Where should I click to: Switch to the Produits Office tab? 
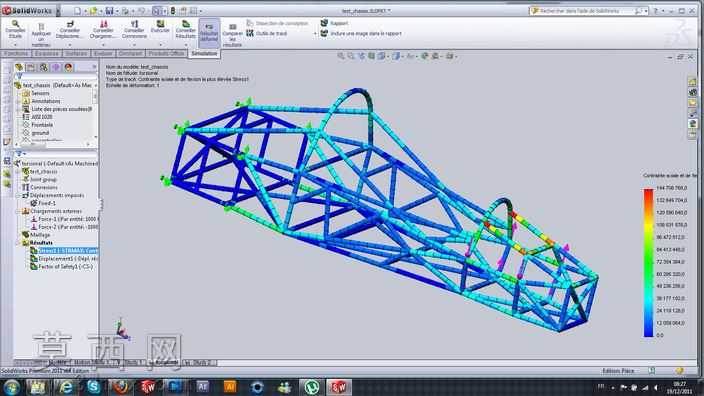coord(166,53)
